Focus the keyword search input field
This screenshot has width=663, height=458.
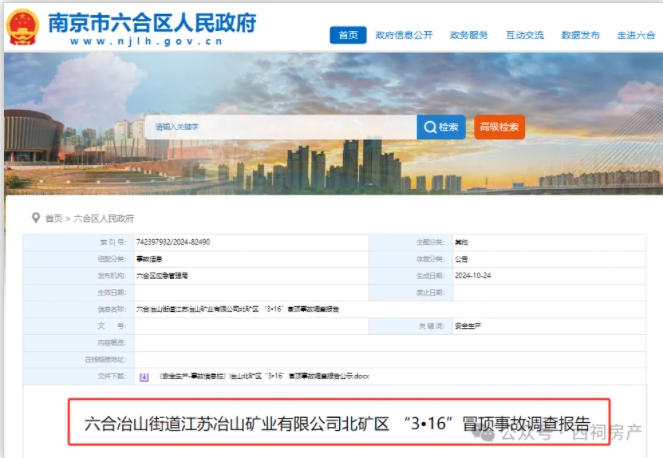point(282,127)
